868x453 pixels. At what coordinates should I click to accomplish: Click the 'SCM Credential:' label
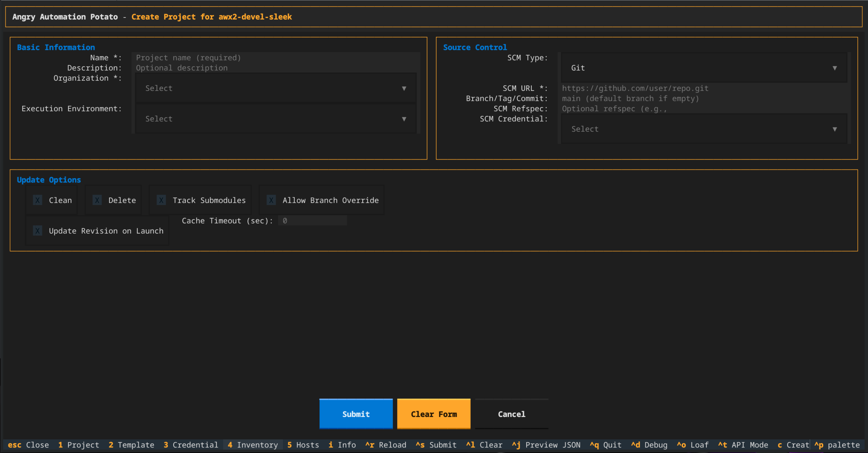514,119
